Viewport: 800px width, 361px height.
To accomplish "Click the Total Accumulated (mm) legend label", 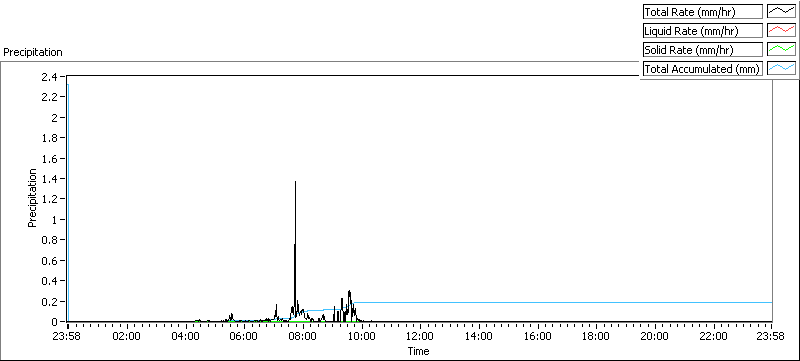I will 702,69.
